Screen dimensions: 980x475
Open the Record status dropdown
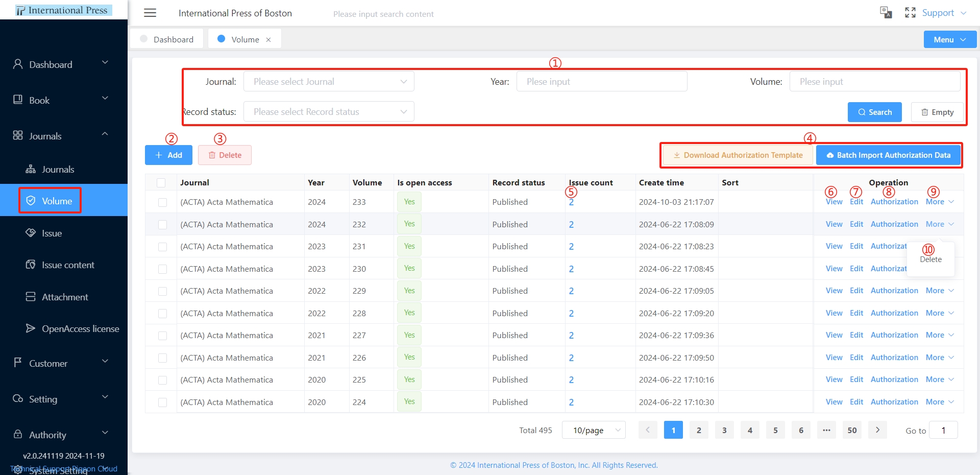(329, 111)
